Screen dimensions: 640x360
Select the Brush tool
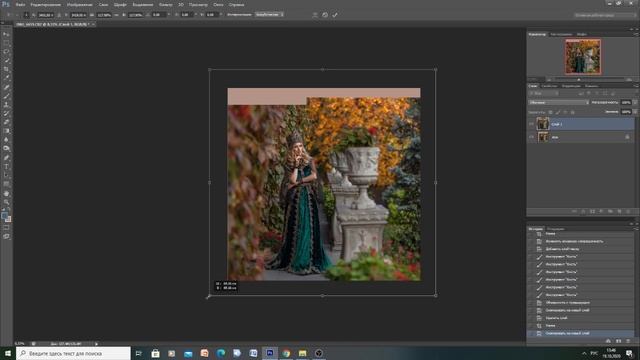(x=6, y=96)
